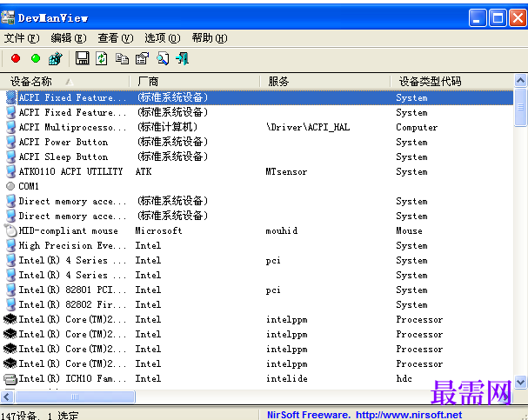The image size is (528, 420).
Task: Click the red Disable Selected Devices icon
Action: pyautogui.click(x=16, y=58)
